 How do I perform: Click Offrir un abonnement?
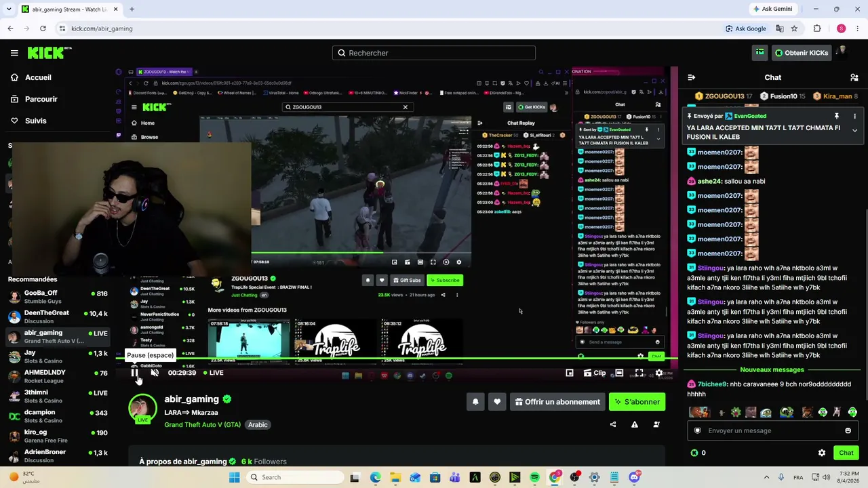(557, 402)
